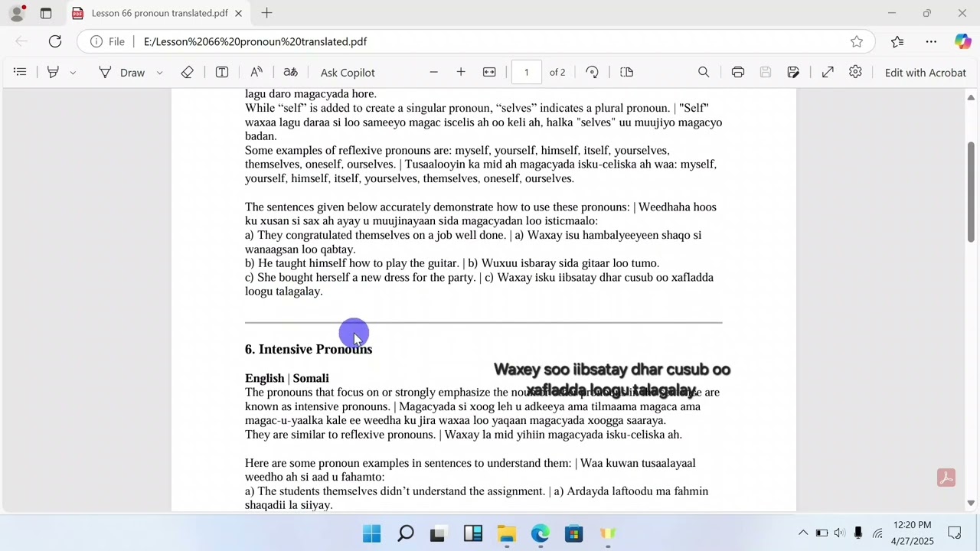980x551 pixels.
Task: Open the notification center icon
Action: (x=955, y=533)
